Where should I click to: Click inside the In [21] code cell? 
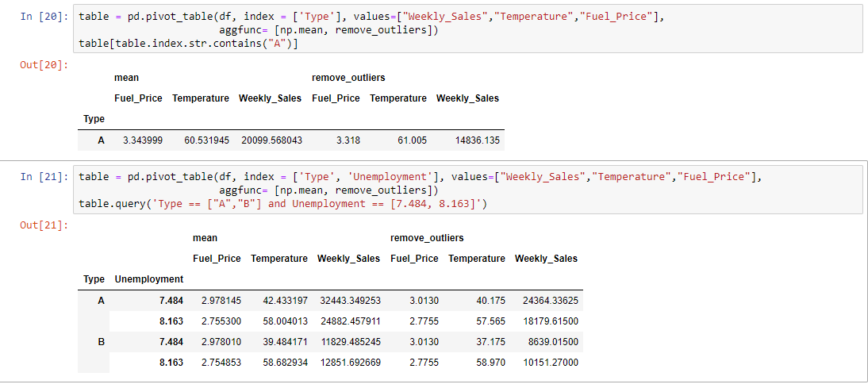pyautogui.click(x=468, y=190)
